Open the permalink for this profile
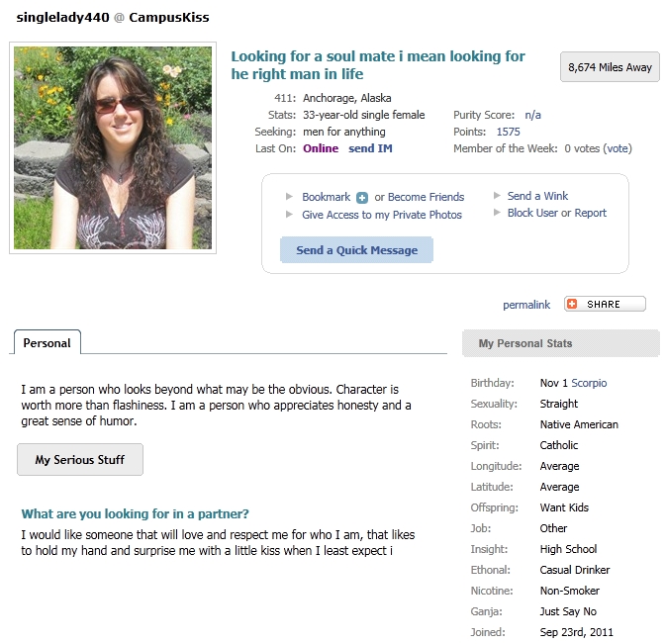 click(x=526, y=305)
